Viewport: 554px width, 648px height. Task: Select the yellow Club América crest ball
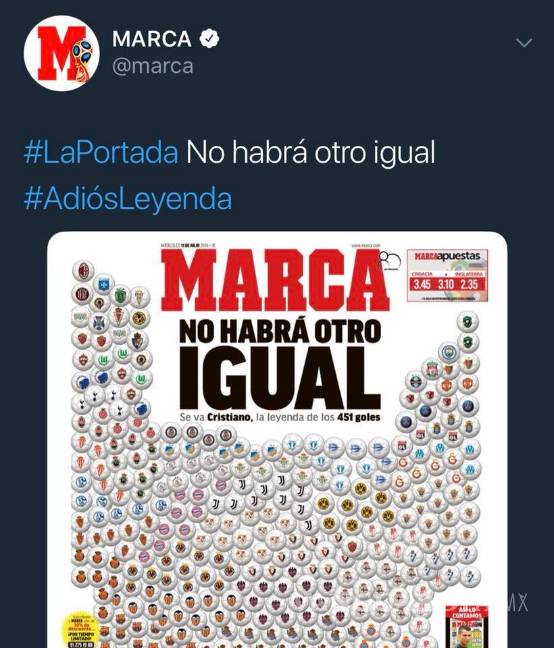pos(139,318)
